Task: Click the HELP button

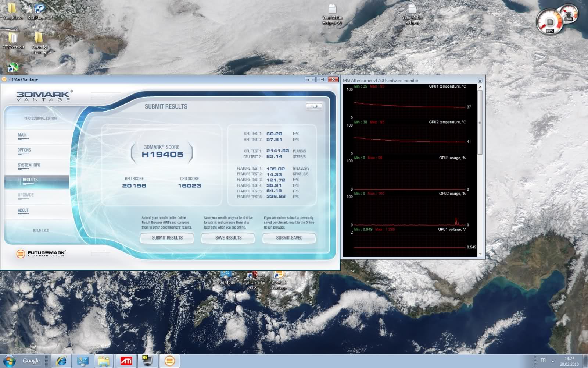Action: (314, 106)
